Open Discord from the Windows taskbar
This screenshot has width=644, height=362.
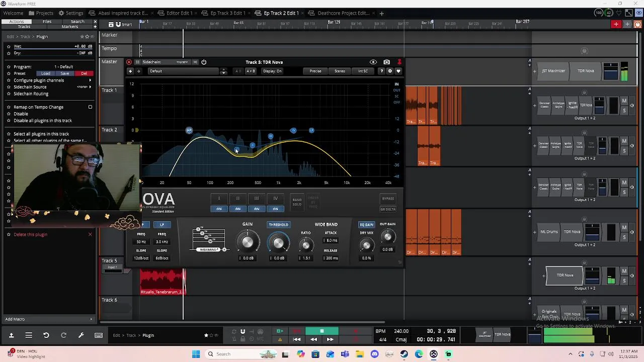[374, 354]
